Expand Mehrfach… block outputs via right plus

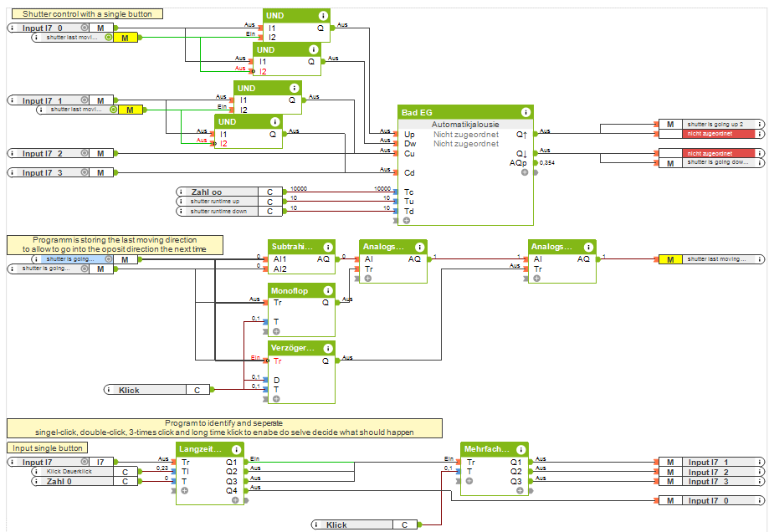(x=520, y=491)
